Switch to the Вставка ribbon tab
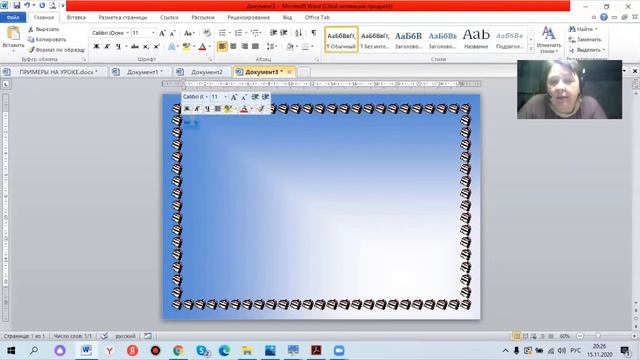Viewport: 640px width, 360px height. (76, 18)
